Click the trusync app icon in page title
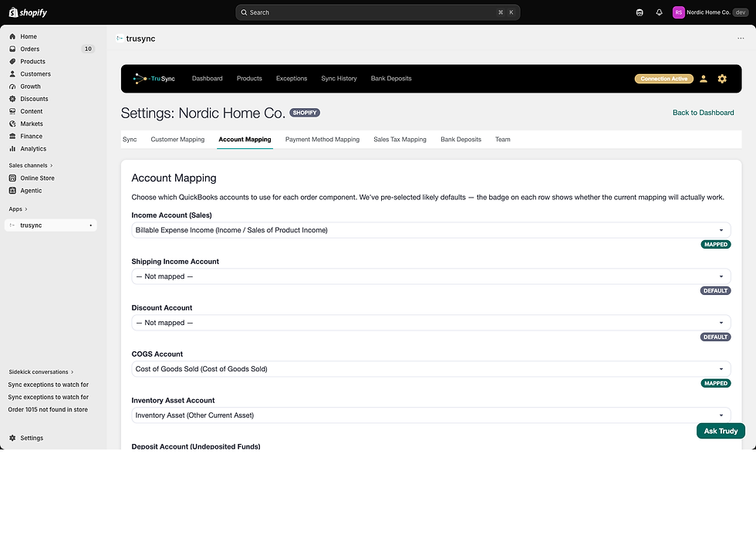Viewport: 756px width, 559px height. pyautogui.click(x=120, y=39)
